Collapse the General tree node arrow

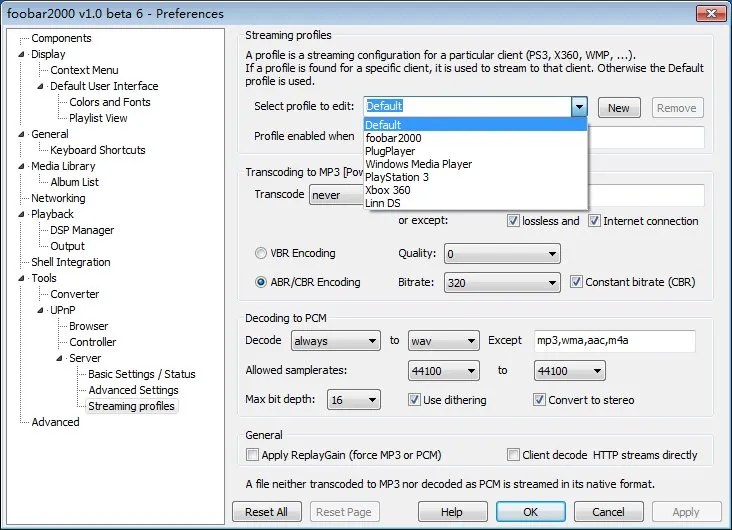coord(21,134)
